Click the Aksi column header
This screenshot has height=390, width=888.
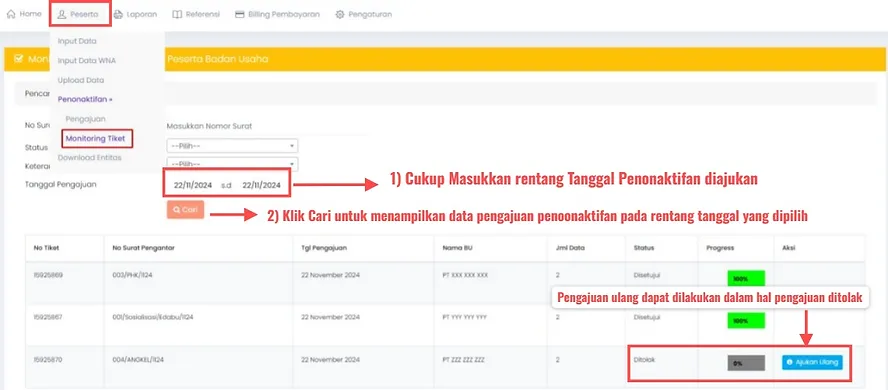tap(788, 248)
